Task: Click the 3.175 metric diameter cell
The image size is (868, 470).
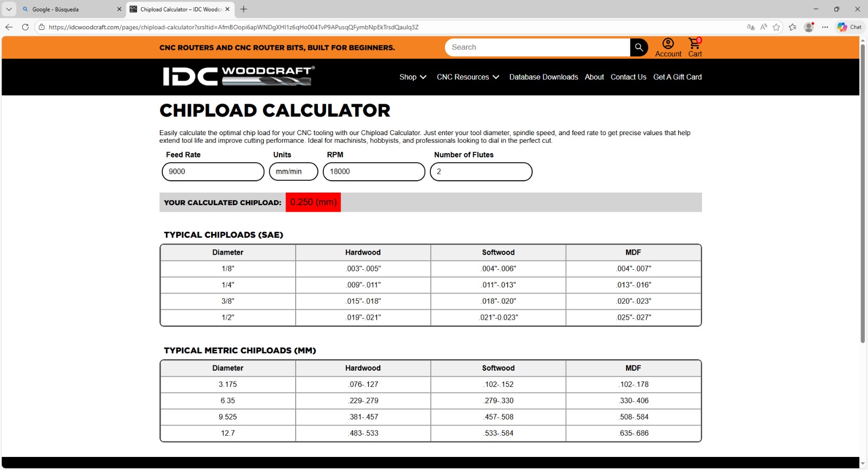Action: (228, 384)
